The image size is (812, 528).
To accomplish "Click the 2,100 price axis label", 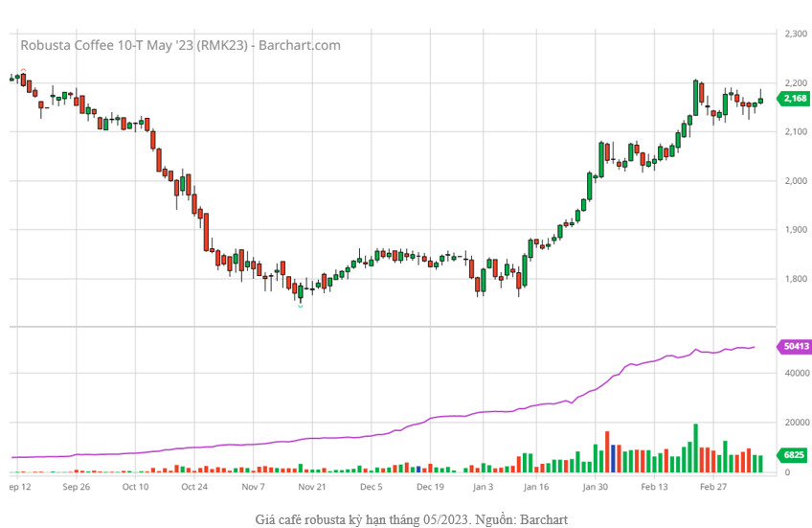I will point(796,131).
